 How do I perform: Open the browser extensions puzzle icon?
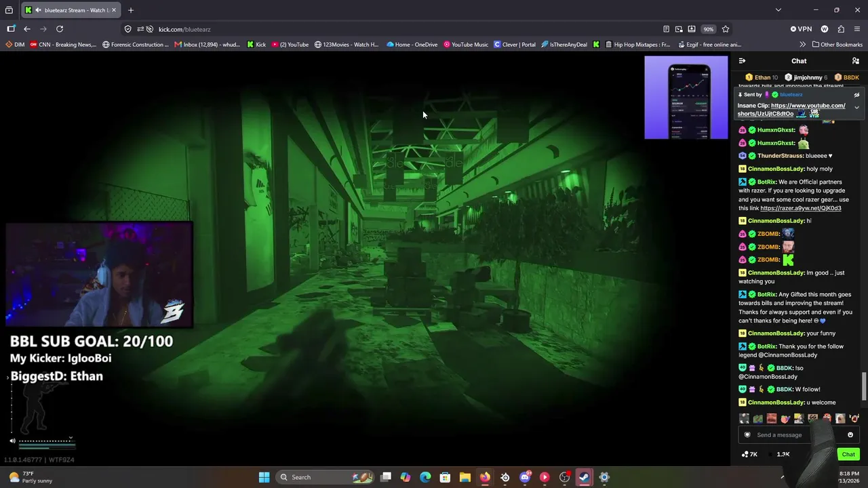[841, 29]
